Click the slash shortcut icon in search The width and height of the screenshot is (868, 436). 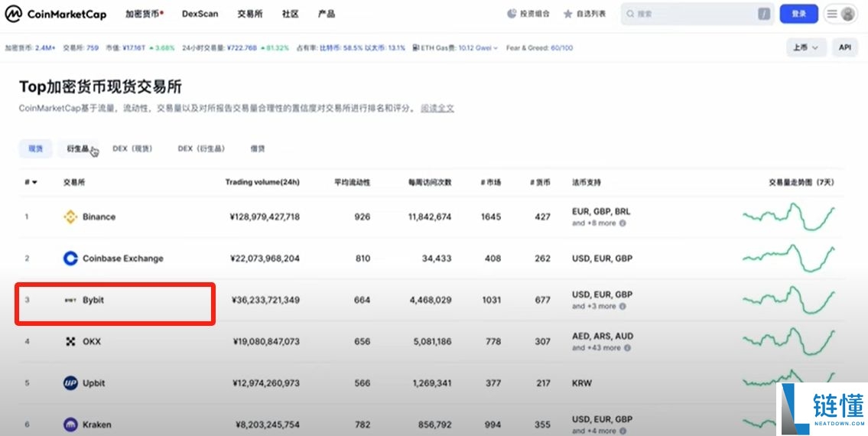coord(764,14)
